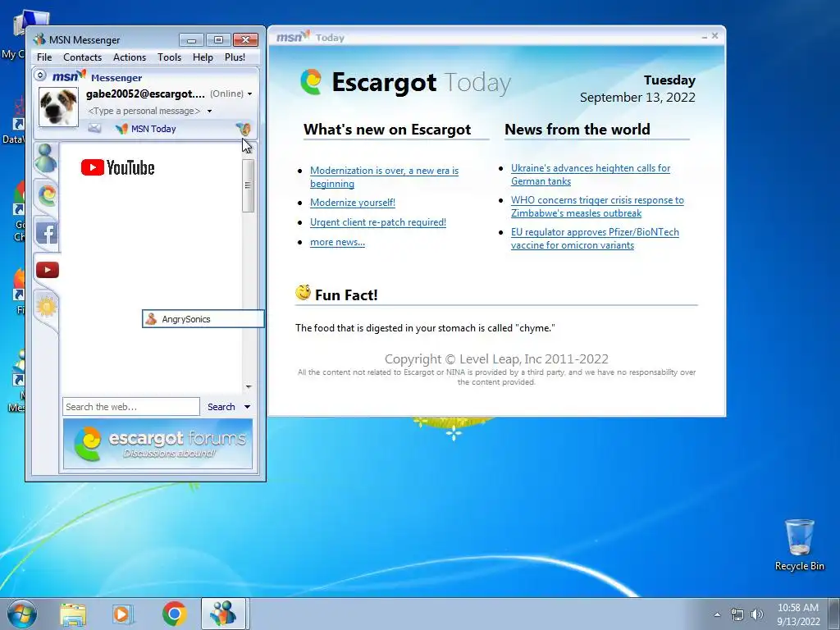Viewport: 840px width, 630px height.
Task: Expand the personal message dropdown arrow
Action: pyautogui.click(x=209, y=112)
